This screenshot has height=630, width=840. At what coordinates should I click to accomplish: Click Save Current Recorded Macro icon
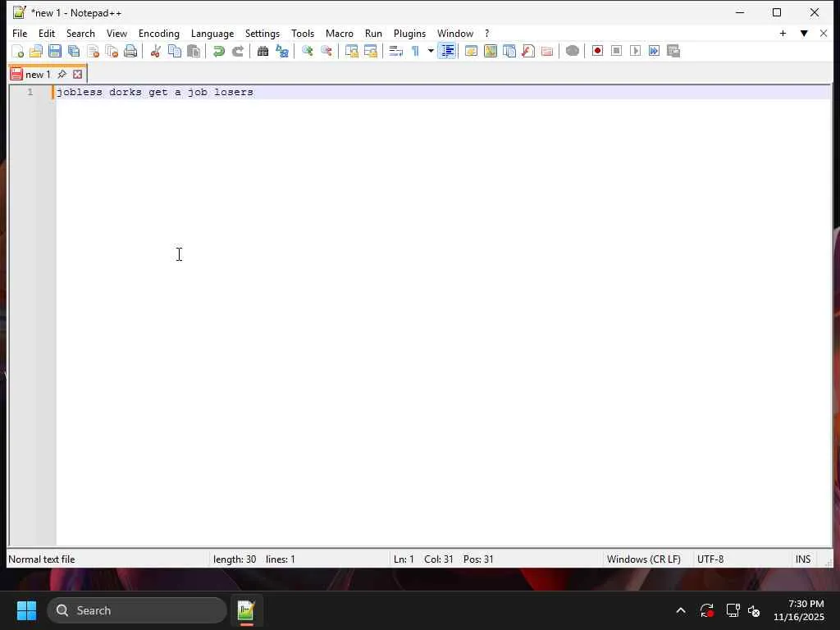(x=673, y=51)
